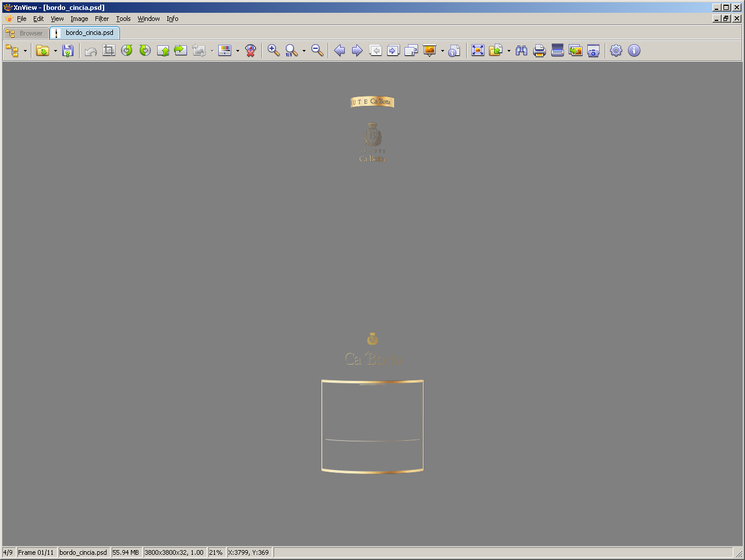This screenshot has width=745, height=560.
Task: Open the settings gear options
Action: click(x=616, y=51)
